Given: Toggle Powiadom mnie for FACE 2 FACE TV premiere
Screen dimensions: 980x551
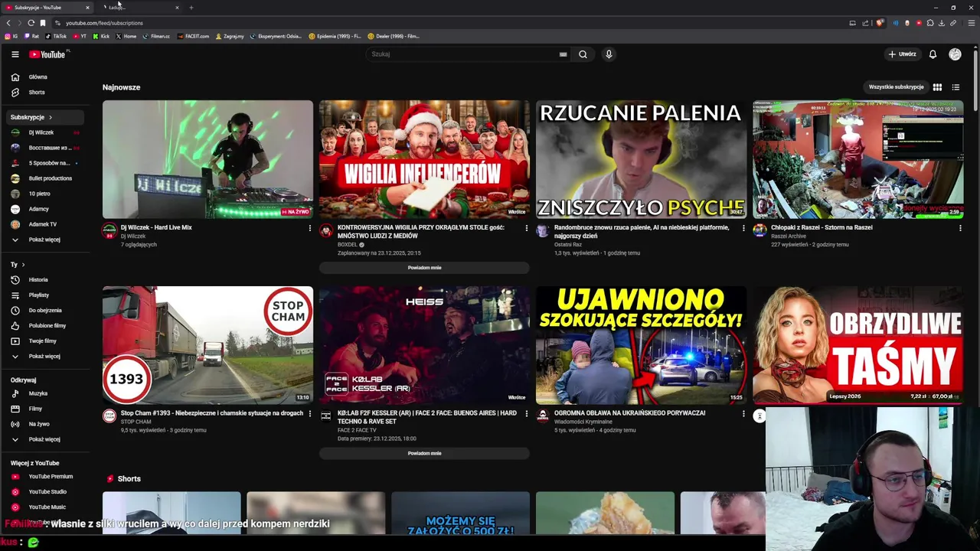Looking at the screenshot, I should [x=424, y=453].
